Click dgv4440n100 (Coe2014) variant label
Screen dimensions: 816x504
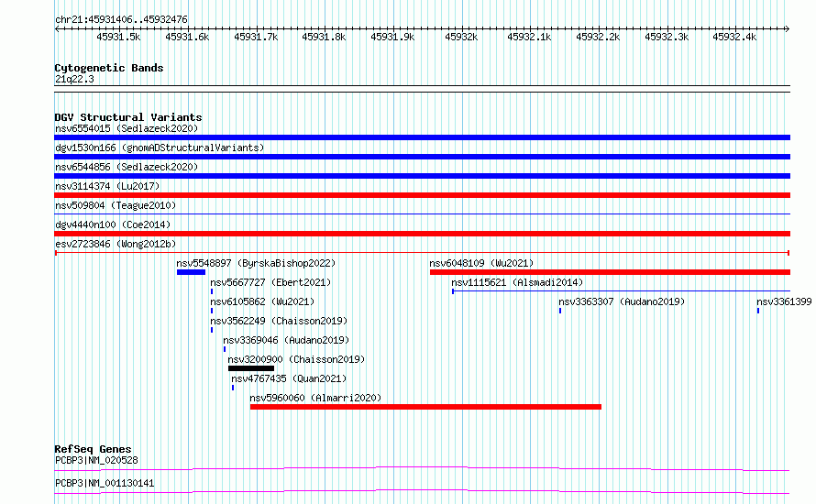[x=113, y=225]
